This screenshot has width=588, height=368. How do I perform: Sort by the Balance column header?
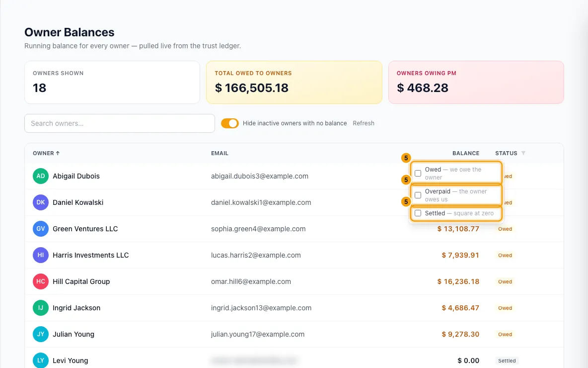tap(466, 153)
